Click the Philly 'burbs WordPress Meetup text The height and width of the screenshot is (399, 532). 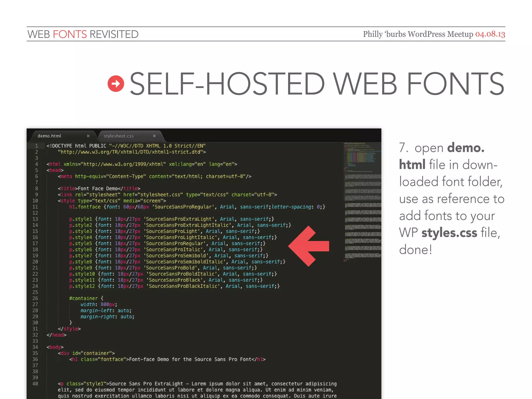pyautogui.click(x=418, y=34)
